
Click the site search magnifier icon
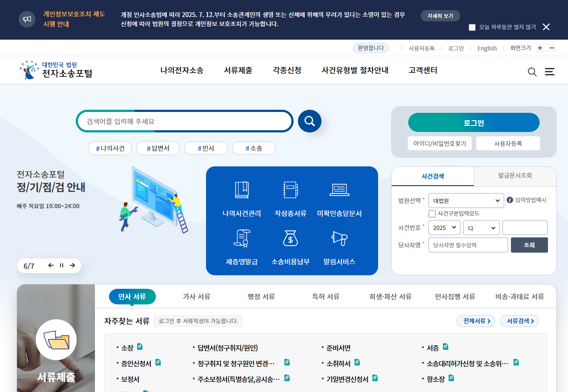(x=532, y=71)
